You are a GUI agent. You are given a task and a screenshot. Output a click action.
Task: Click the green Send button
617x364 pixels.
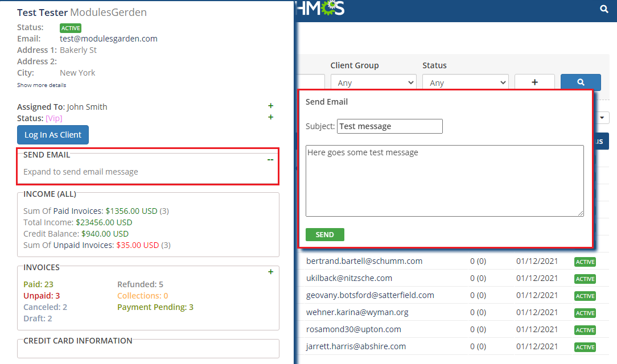324,235
